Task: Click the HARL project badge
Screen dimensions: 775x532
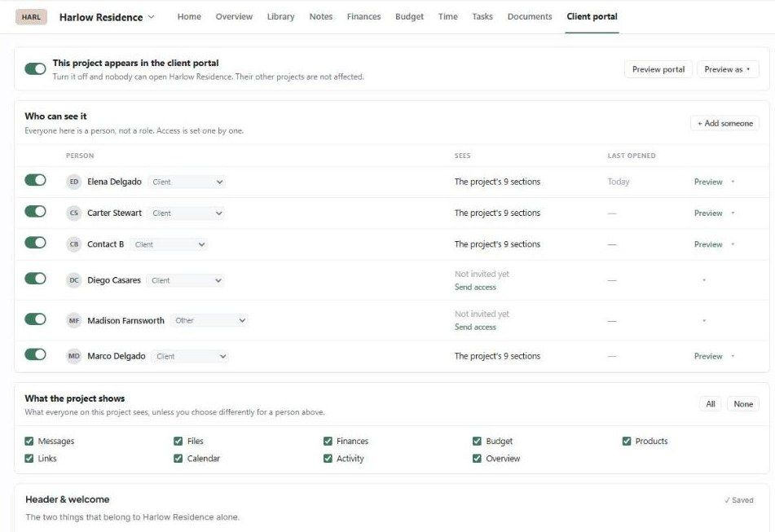Action: 31,17
